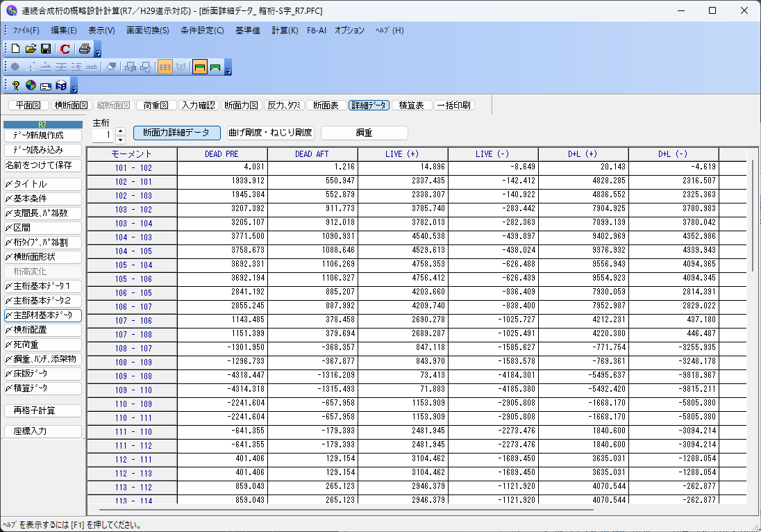761x532 pixels.
Task: Select the 断面力詳細データ button
Action: click(176, 133)
